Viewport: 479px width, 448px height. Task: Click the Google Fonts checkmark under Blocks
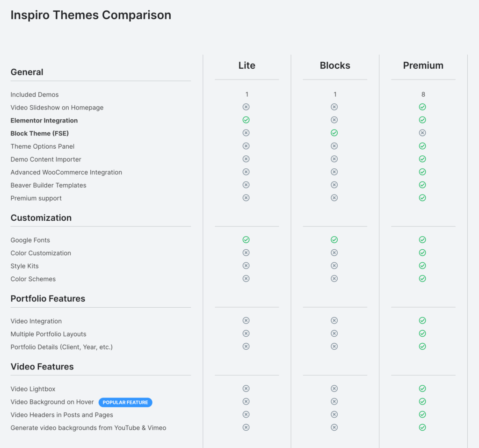334,240
